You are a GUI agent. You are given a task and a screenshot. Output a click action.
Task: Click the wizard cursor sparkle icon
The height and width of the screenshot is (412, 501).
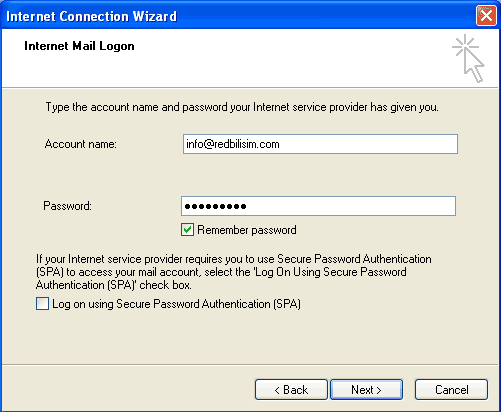[x=468, y=58]
